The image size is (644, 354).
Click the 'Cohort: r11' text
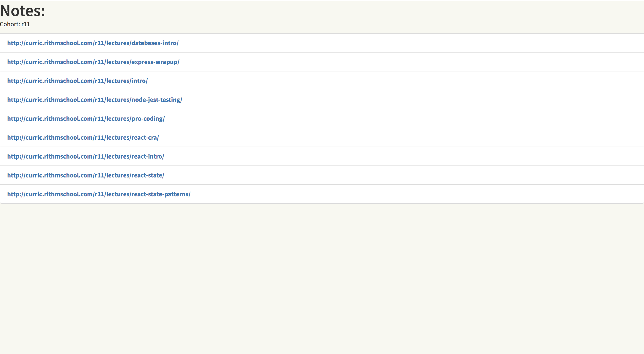[15, 24]
